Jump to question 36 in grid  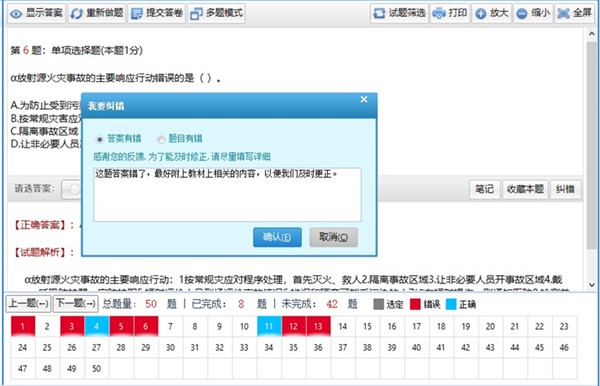tap(318, 347)
